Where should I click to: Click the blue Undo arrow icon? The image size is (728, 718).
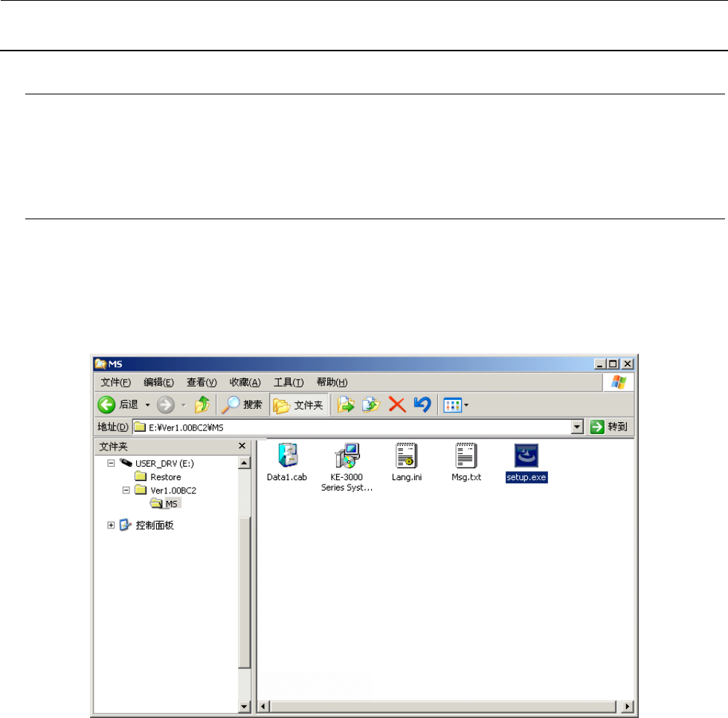(422, 405)
